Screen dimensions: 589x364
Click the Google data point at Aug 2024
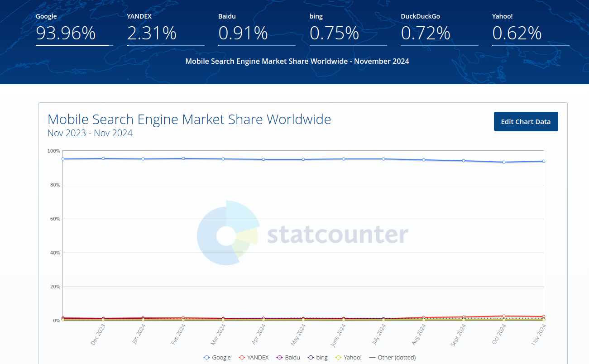pyautogui.click(x=424, y=160)
